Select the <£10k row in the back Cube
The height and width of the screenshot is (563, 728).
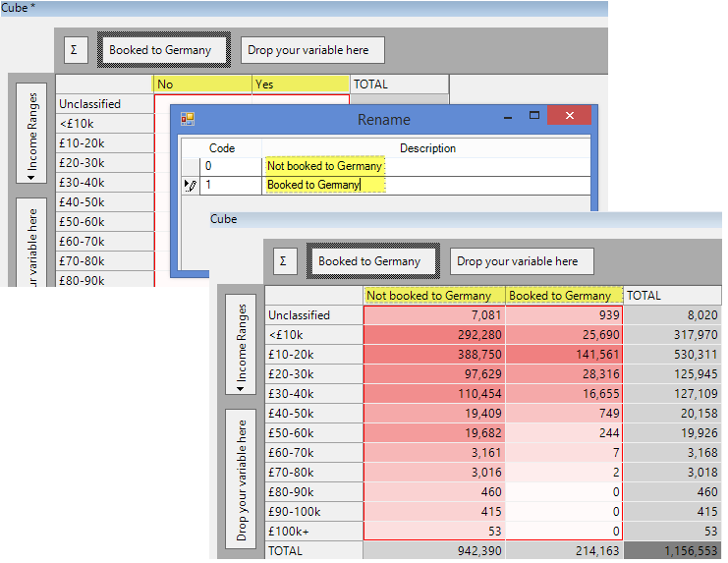point(104,124)
